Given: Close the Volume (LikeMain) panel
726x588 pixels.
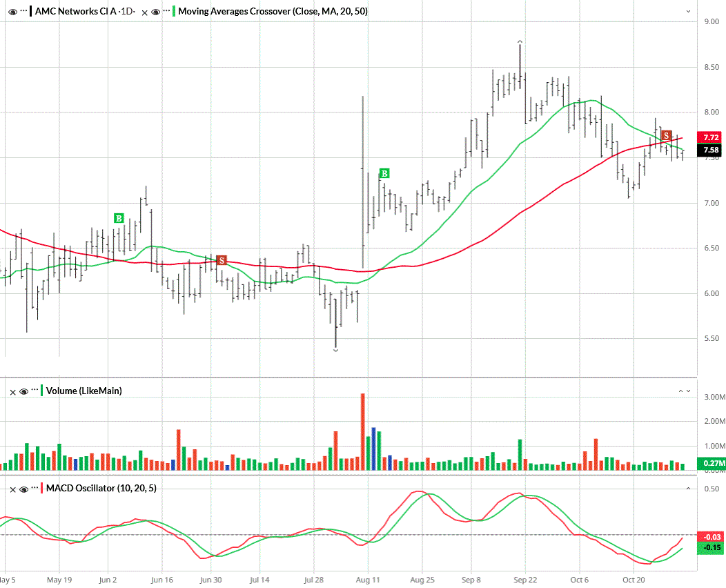Looking at the screenshot, I should point(13,391).
